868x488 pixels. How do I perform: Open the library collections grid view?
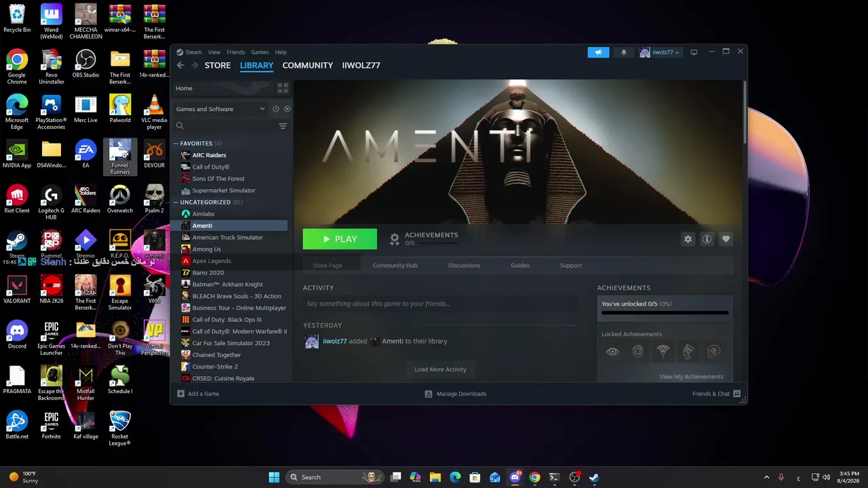(x=283, y=88)
